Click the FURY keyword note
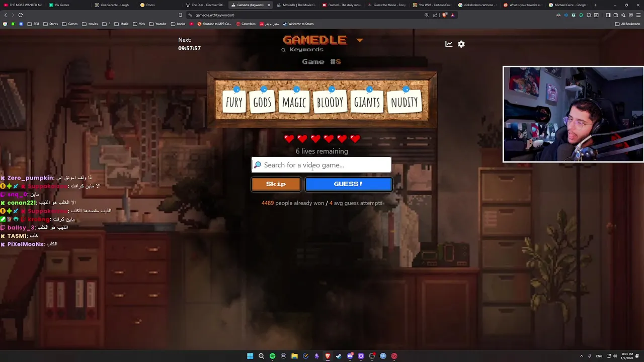The height and width of the screenshot is (362, 644). (x=234, y=102)
